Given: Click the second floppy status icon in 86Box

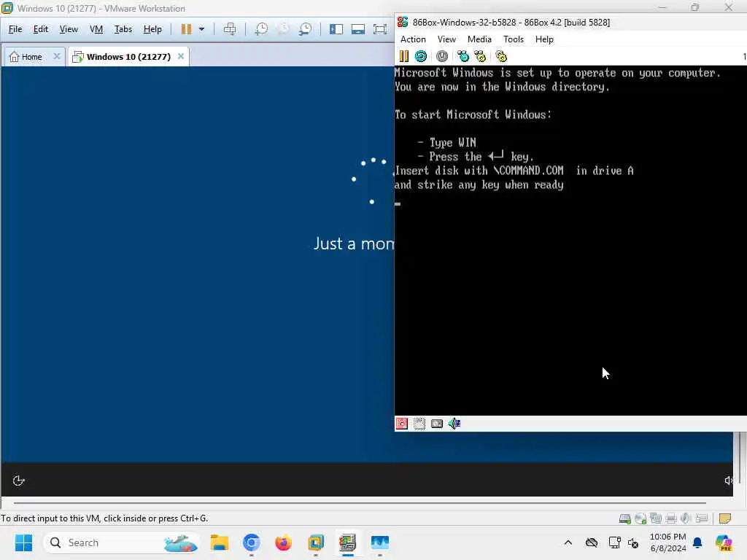Looking at the screenshot, I should pyautogui.click(x=419, y=424).
